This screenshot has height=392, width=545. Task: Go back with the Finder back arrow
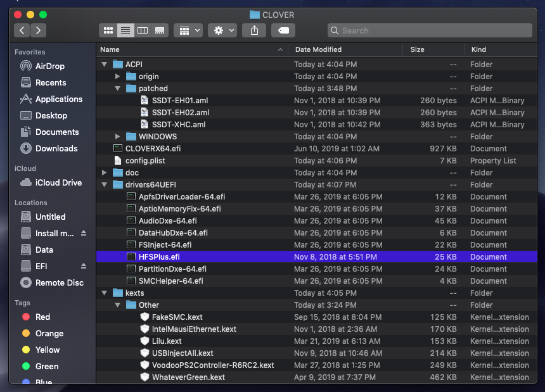pos(22,30)
